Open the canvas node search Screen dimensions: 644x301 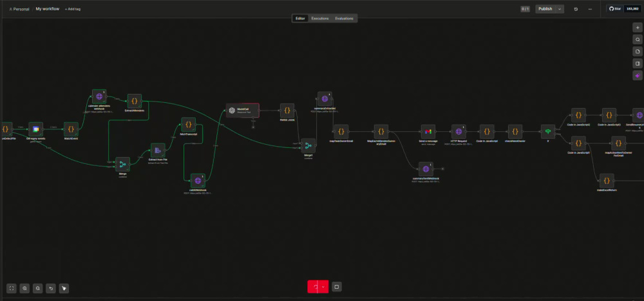(x=638, y=40)
